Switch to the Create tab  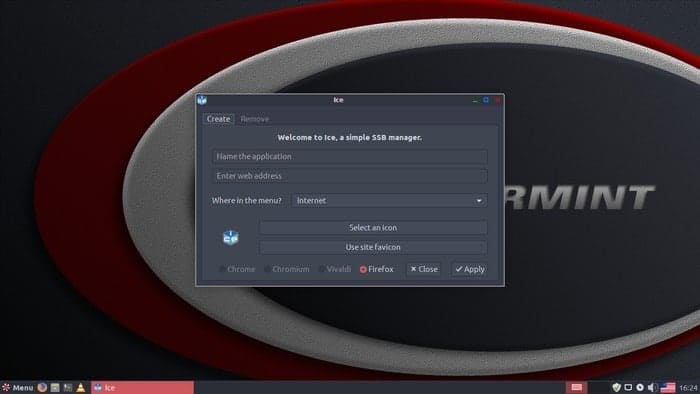tap(218, 119)
